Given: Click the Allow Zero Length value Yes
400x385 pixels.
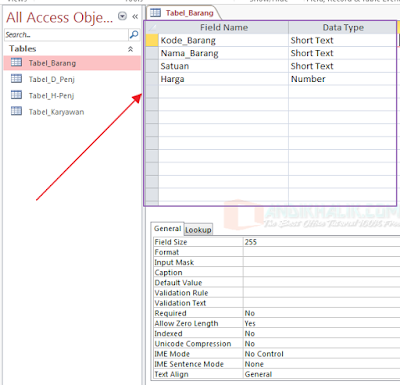Looking at the screenshot, I should pos(321,323).
